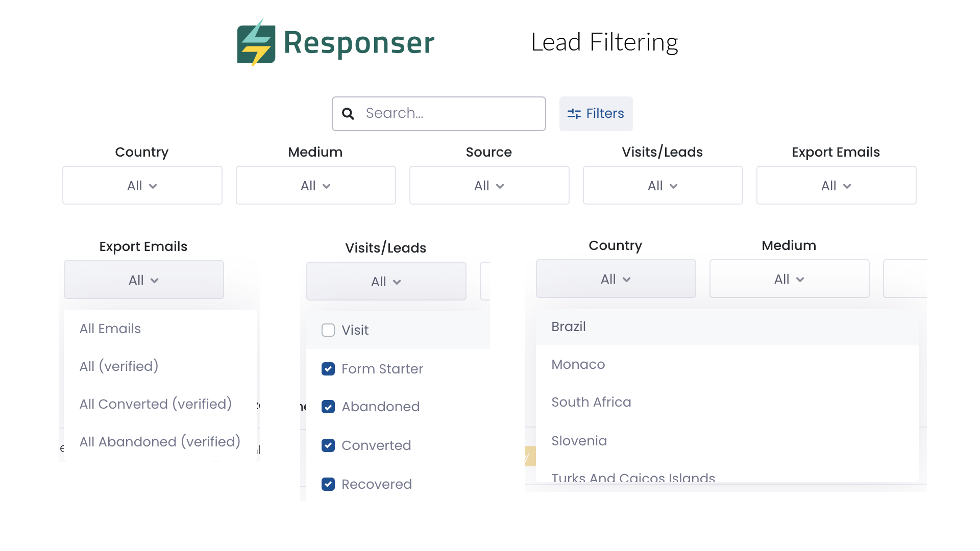This screenshot has height=551, width=980.
Task: Click the Responser lightning bolt logo
Action: click(x=256, y=43)
